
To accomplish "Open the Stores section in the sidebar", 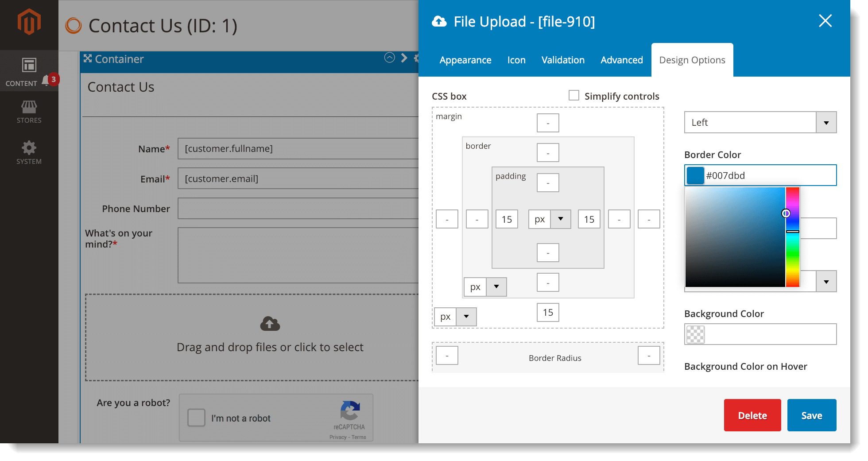I will point(29,111).
